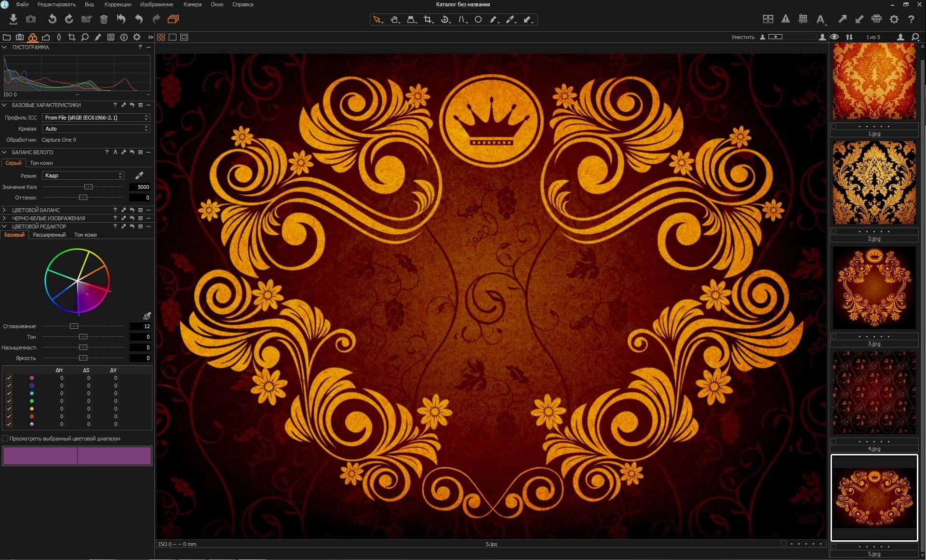Image resolution: width=926 pixels, height=560 pixels.
Task: Open the Изображение menu
Action: (x=156, y=4)
